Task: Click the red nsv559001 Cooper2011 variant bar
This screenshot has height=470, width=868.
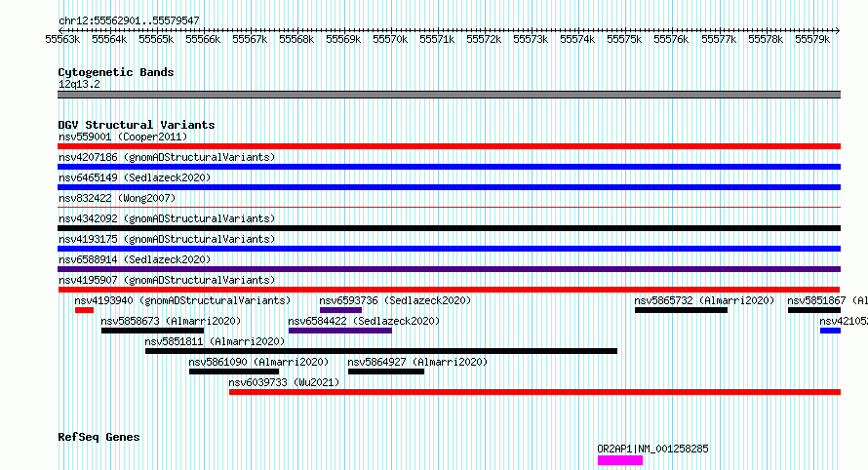Action: click(x=449, y=146)
